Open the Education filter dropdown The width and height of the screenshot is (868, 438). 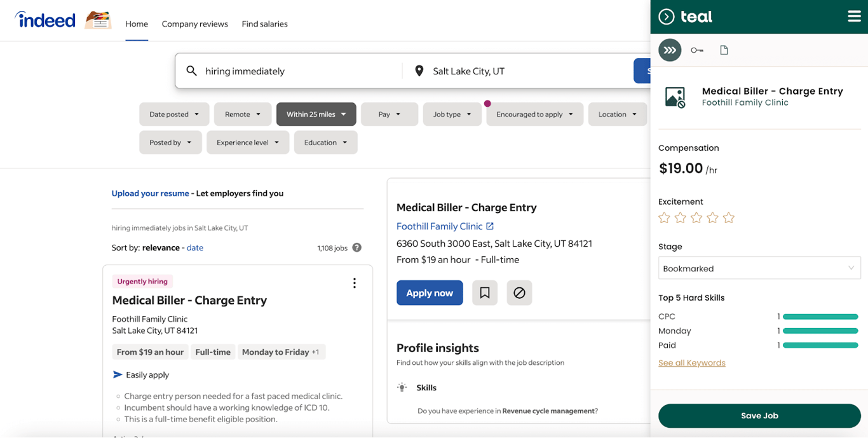point(326,142)
